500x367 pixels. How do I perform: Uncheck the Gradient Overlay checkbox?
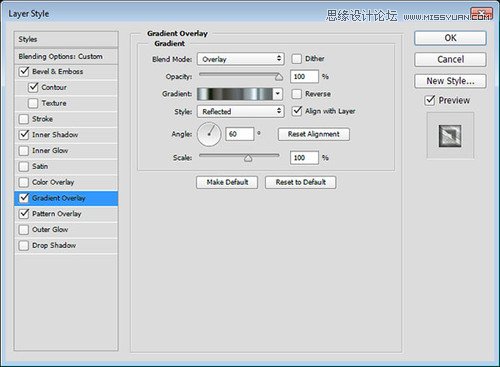[24, 198]
